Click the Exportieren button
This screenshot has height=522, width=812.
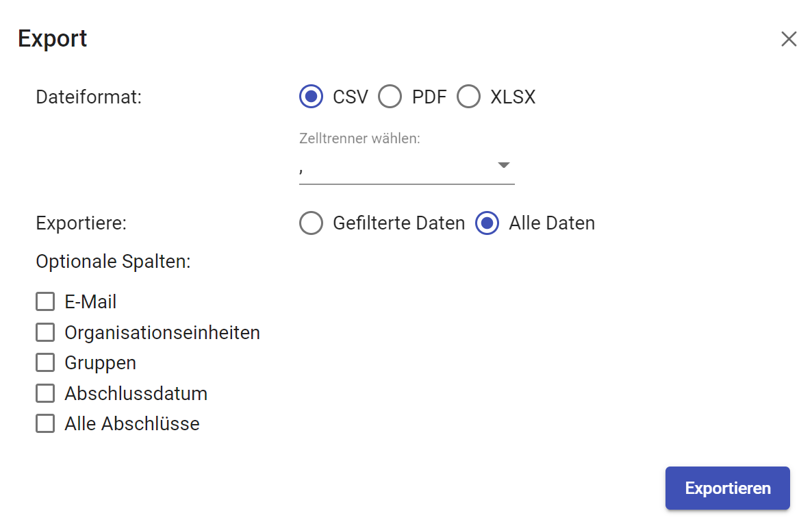pyautogui.click(x=727, y=488)
